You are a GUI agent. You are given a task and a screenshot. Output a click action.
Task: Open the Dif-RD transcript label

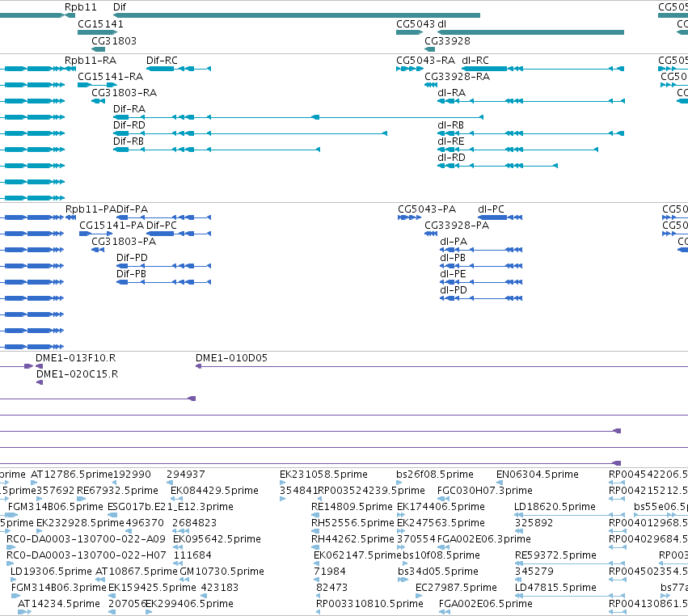click(129, 125)
